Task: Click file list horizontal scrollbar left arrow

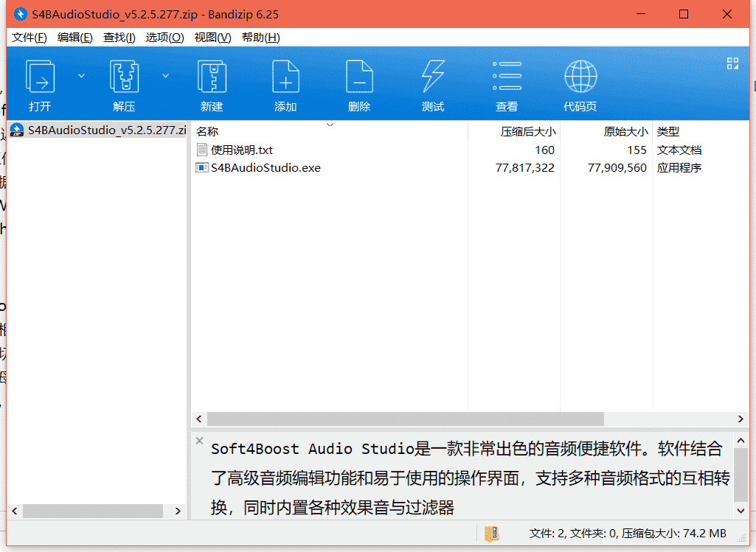Action: click(198, 419)
